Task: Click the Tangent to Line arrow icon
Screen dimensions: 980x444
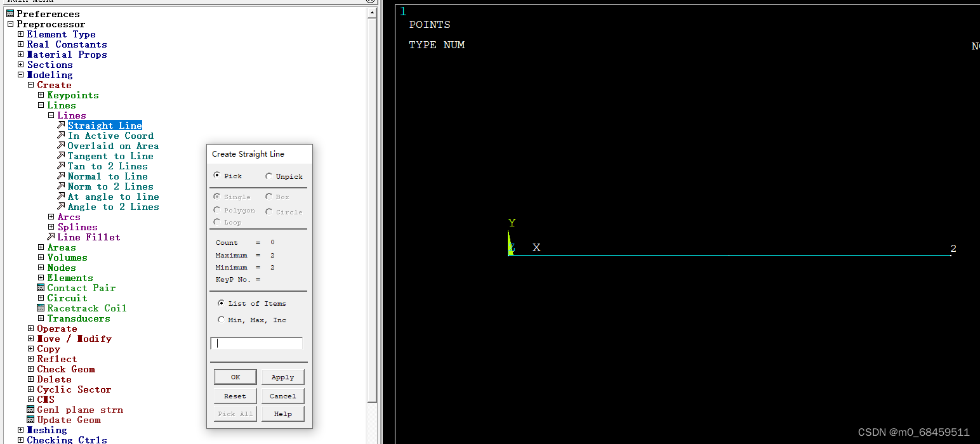Action: click(x=61, y=156)
